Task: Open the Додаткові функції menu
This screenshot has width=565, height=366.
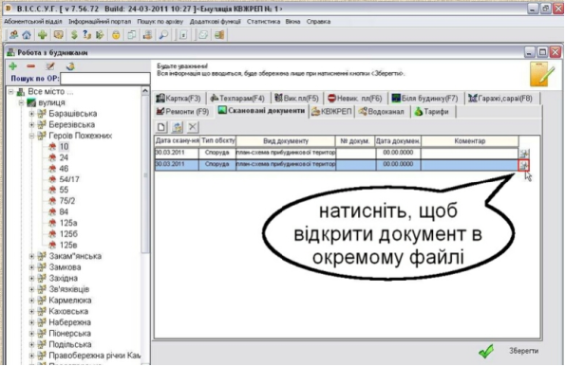Action: click(x=215, y=22)
